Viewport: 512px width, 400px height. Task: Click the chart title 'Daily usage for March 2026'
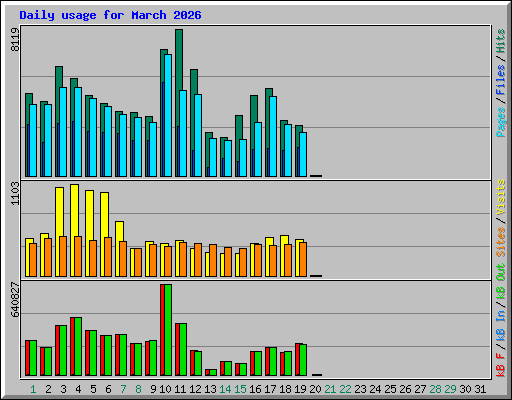point(110,15)
